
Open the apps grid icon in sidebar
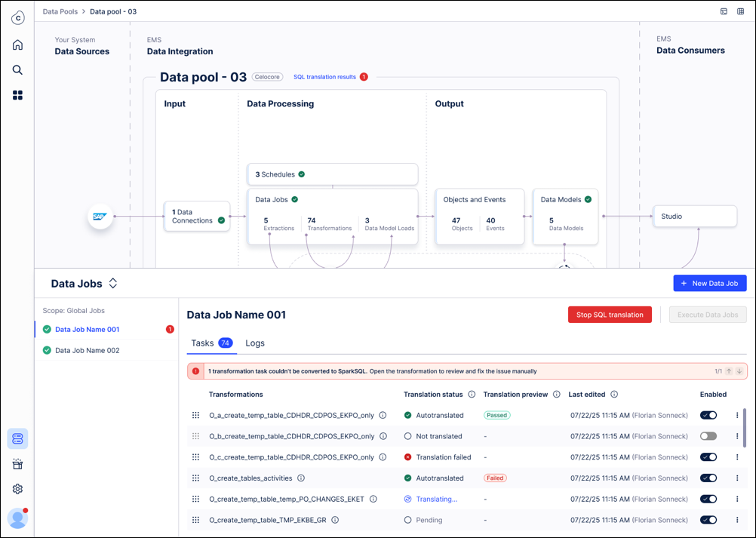17,95
